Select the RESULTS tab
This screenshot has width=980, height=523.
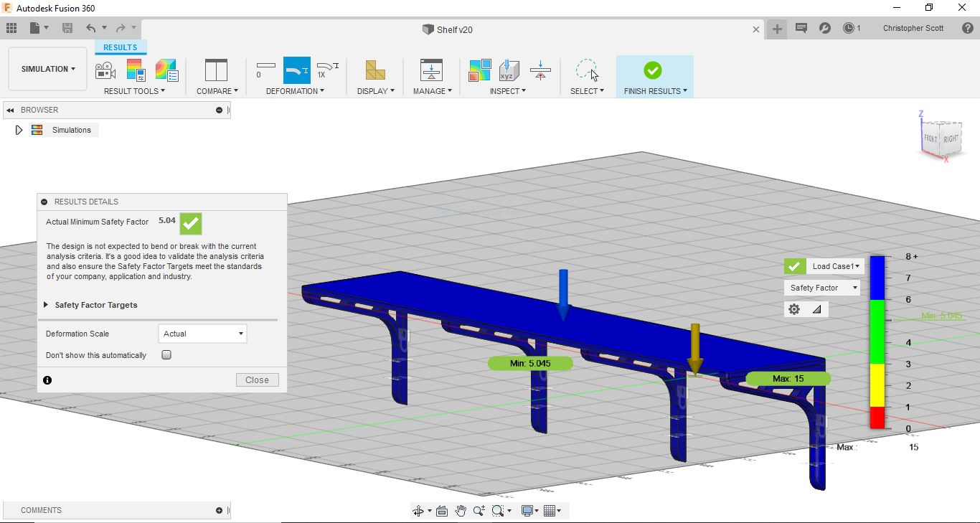(120, 47)
